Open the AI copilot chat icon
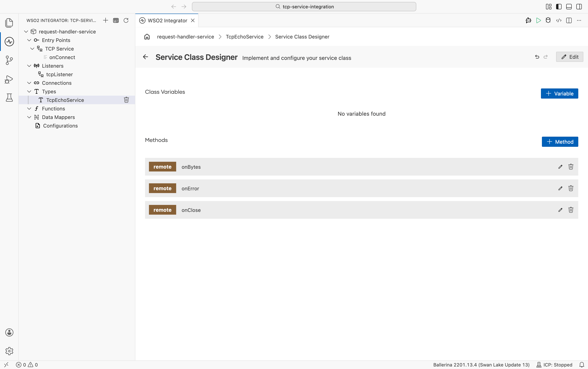588x369 pixels. coord(528,20)
